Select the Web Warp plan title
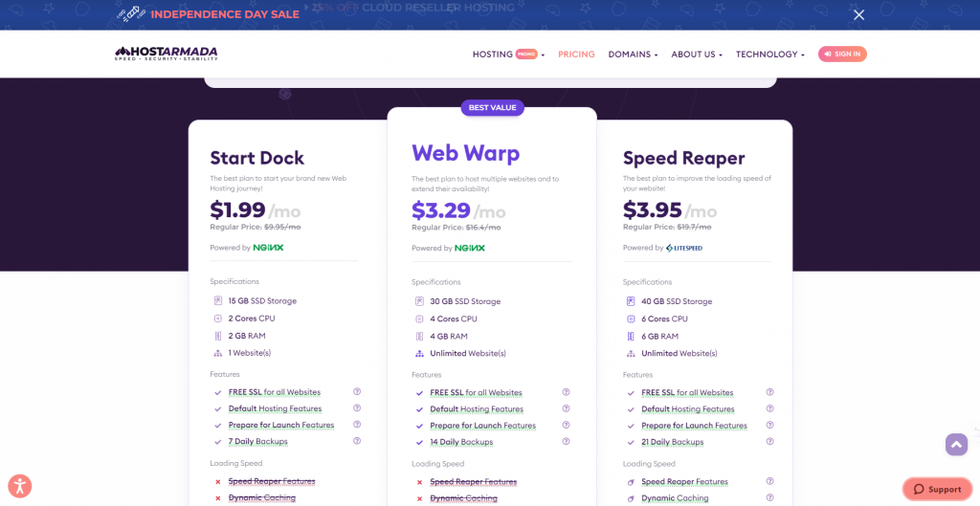The image size is (980, 506). [466, 152]
